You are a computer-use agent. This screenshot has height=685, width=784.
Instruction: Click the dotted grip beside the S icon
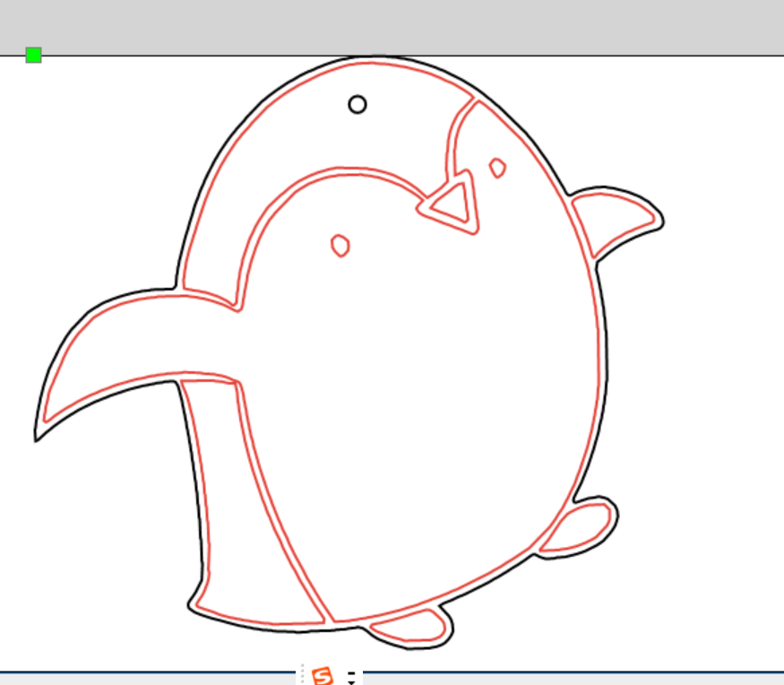click(x=302, y=674)
